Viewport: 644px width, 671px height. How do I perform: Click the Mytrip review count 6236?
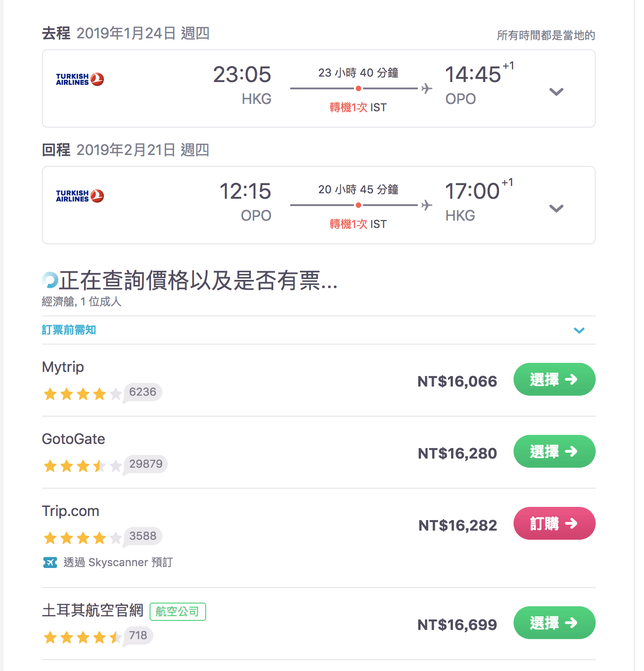[143, 392]
